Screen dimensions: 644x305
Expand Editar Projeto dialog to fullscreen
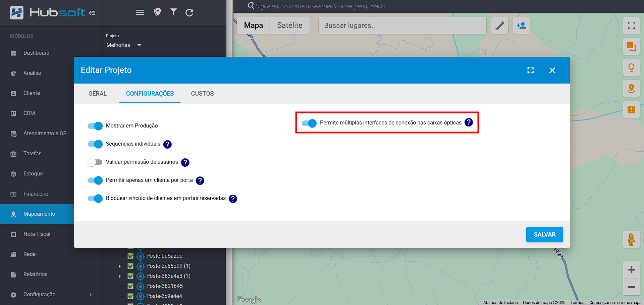click(531, 70)
